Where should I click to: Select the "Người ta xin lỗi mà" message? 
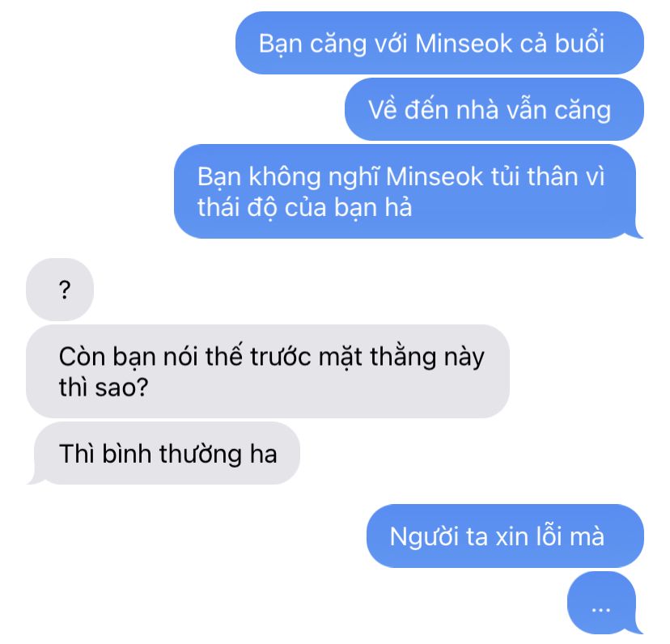point(506,536)
